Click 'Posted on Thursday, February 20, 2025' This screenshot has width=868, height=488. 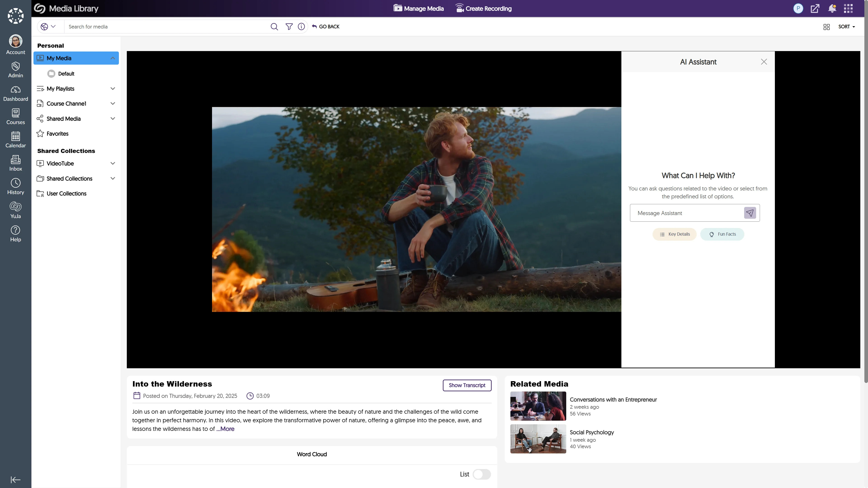[190, 396]
